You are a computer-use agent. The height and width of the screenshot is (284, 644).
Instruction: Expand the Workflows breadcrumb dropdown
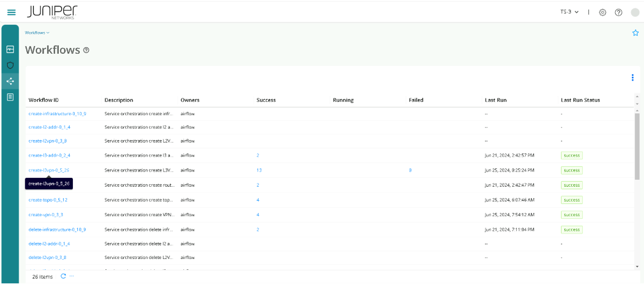(37, 33)
